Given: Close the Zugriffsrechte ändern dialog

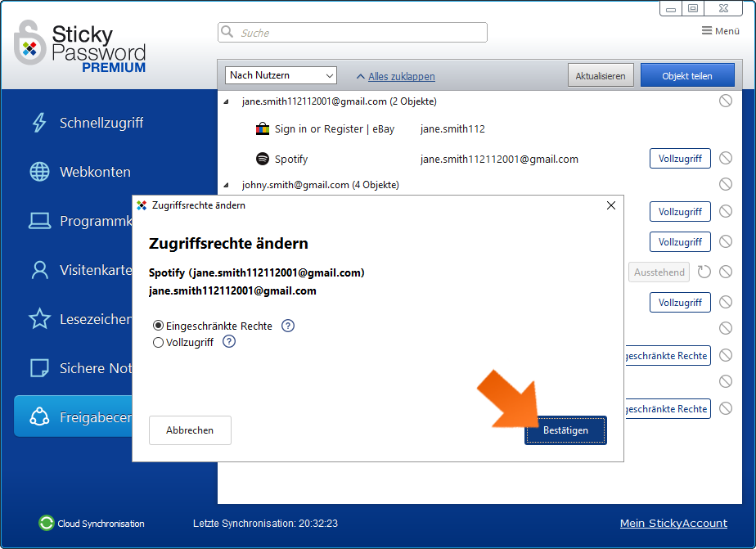Looking at the screenshot, I should tap(611, 205).
